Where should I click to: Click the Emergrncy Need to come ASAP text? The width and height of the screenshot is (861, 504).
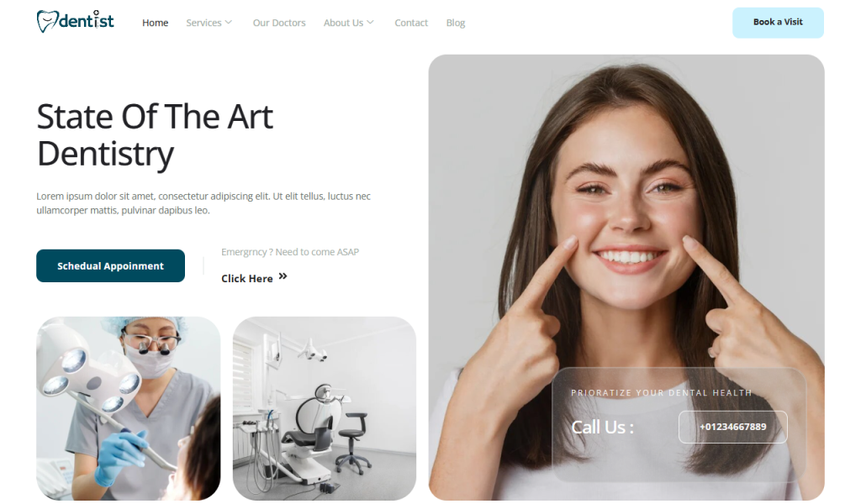pos(290,252)
